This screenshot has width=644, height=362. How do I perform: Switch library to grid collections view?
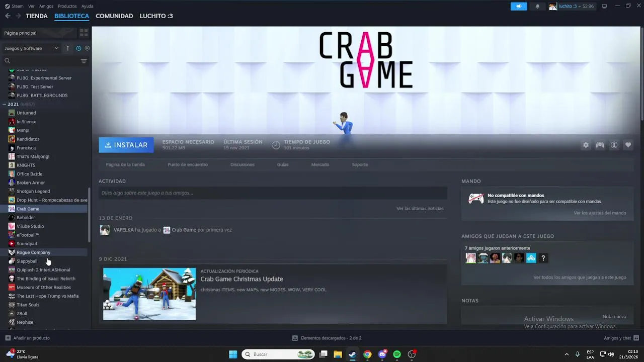coord(84,33)
